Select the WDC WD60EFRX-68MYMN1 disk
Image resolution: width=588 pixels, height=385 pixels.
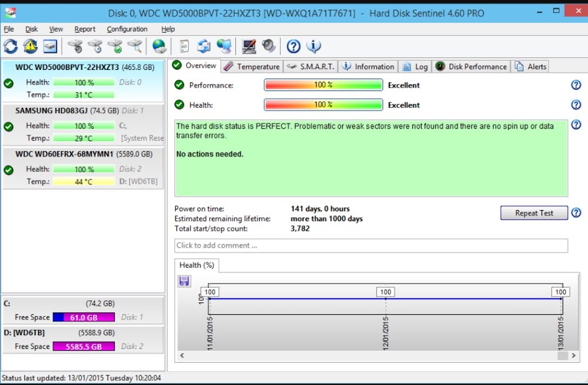click(x=83, y=154)
